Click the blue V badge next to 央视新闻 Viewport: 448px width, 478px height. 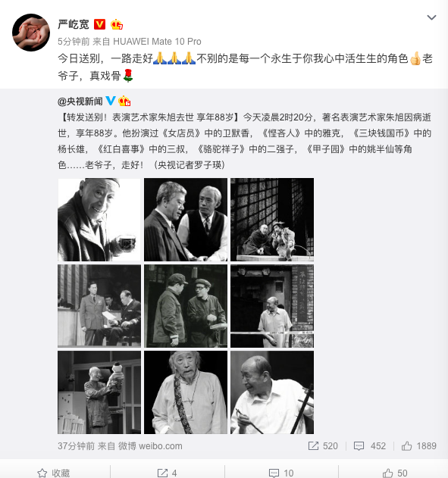(111, 101)
